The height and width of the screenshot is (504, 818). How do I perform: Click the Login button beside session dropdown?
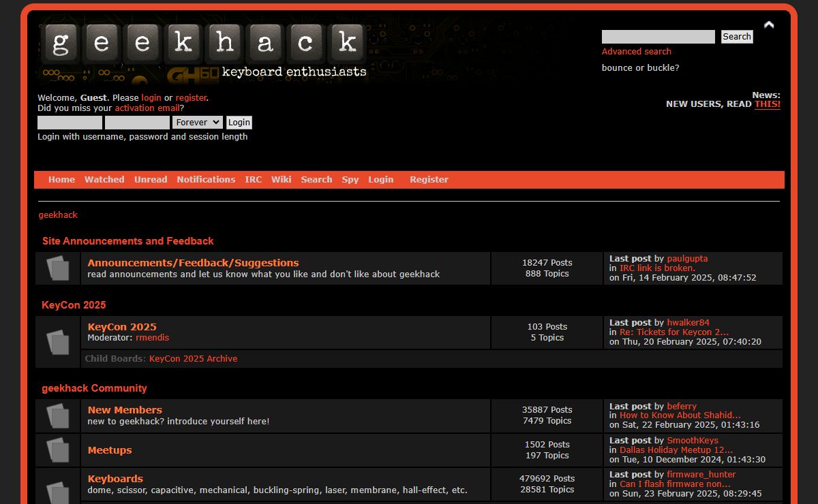tap(239, 123)
